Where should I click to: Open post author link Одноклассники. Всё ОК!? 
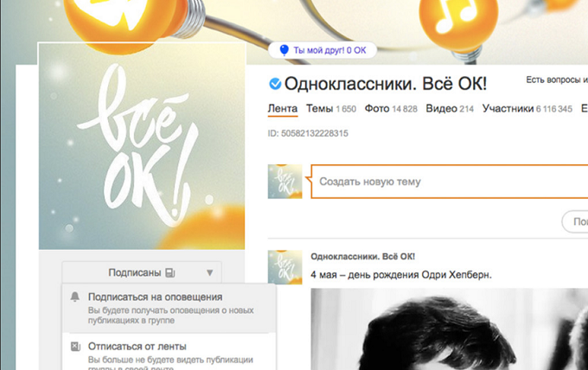(x=362, y=257)
